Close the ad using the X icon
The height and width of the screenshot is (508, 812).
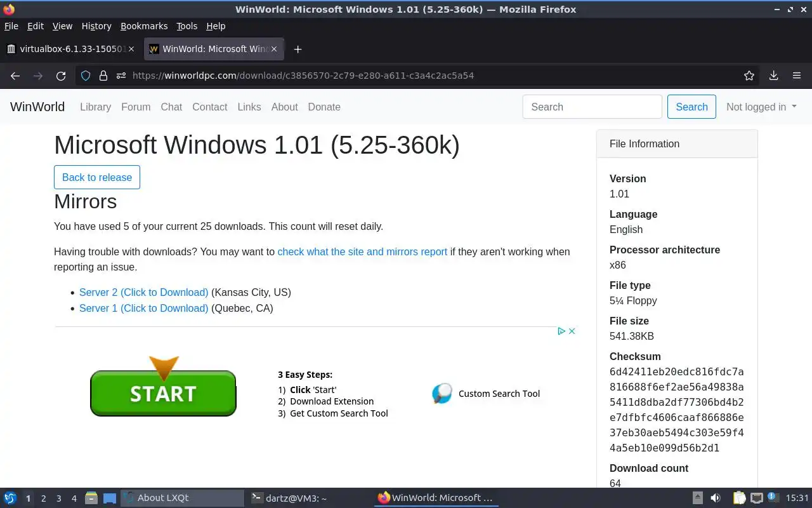tap(572, 331)
